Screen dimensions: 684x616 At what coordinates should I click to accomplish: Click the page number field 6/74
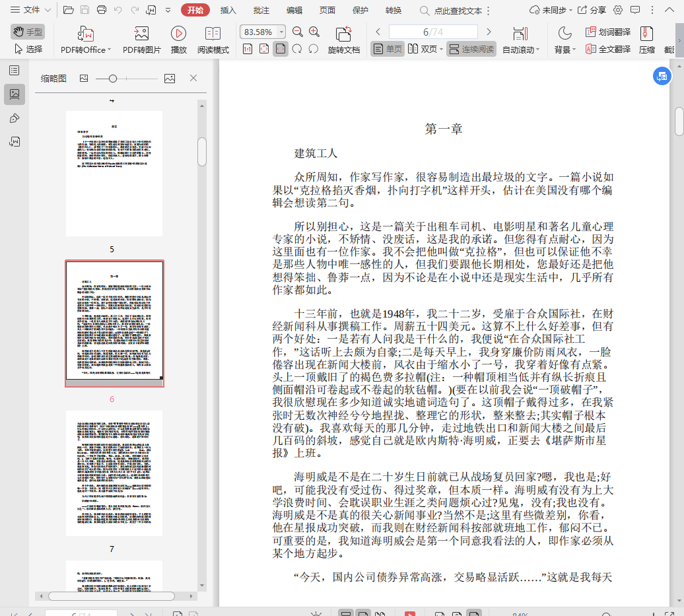pyautogui.click(x=433, y=32)
